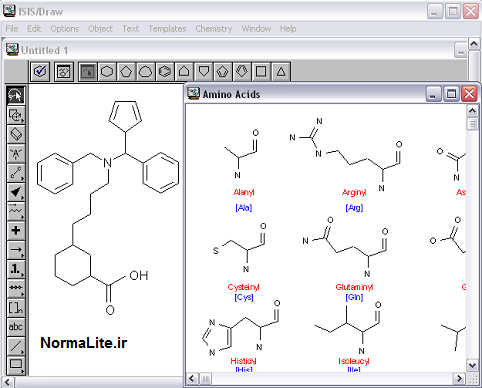Select the sequence tool with linked dots

pos(15,288)
